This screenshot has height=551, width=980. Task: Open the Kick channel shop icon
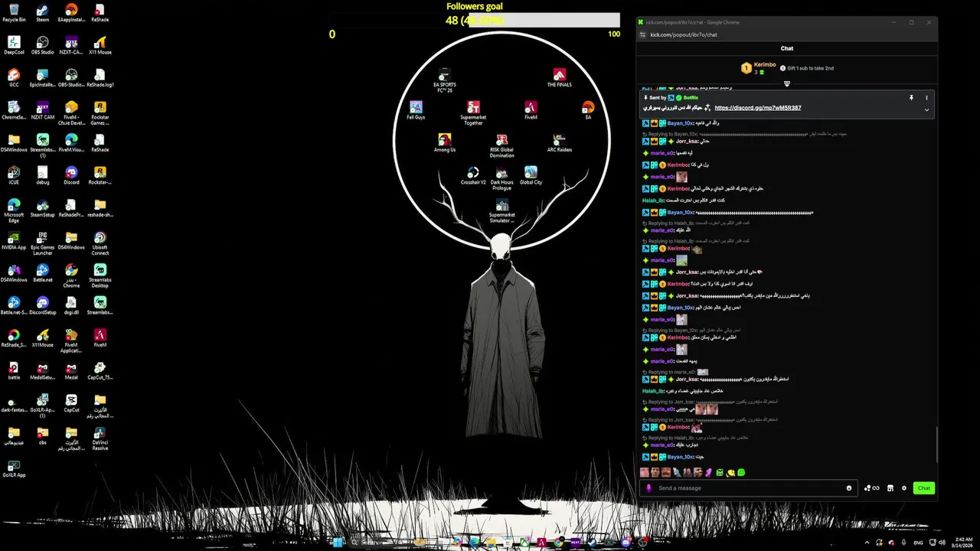[890, 488]
